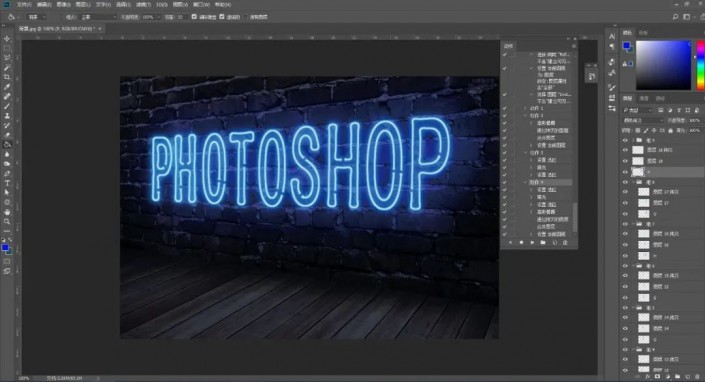Screen dimensions: 705x382
Task: Collapse action 3 in Actions panel
Action: pos(525,153)
